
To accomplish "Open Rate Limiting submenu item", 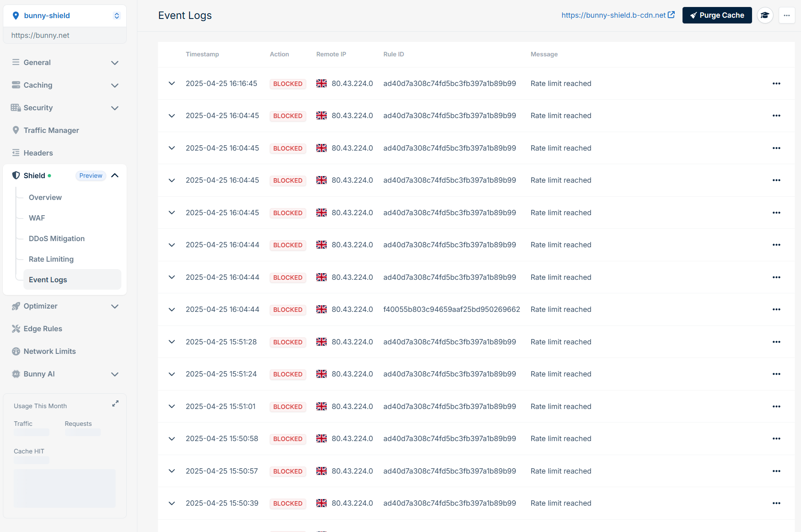I will (x=51, y=259).
